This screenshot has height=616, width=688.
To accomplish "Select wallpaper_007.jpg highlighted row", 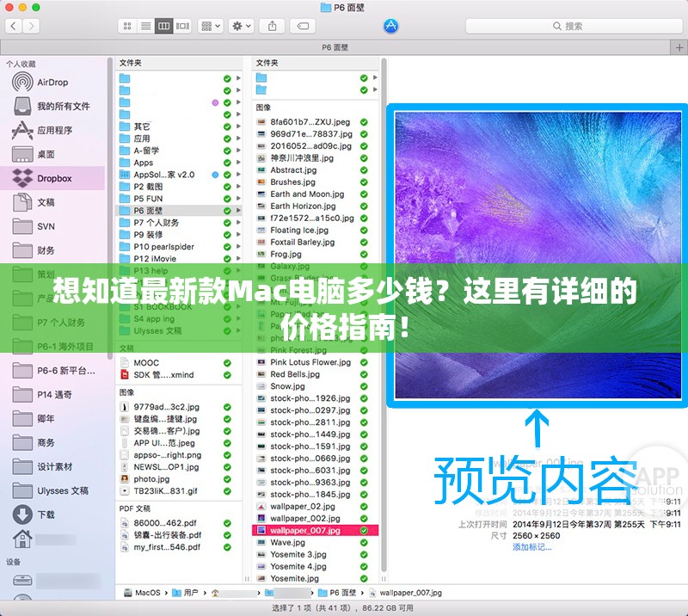I will (x=315, y=530).
